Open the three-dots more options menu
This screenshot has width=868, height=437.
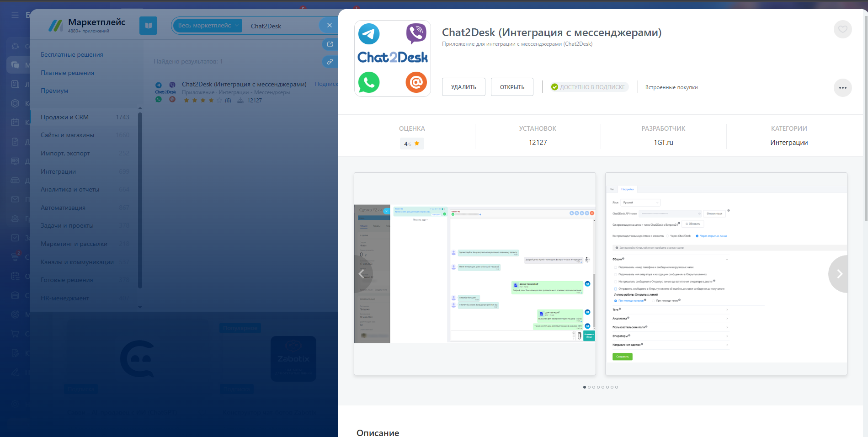842,88
